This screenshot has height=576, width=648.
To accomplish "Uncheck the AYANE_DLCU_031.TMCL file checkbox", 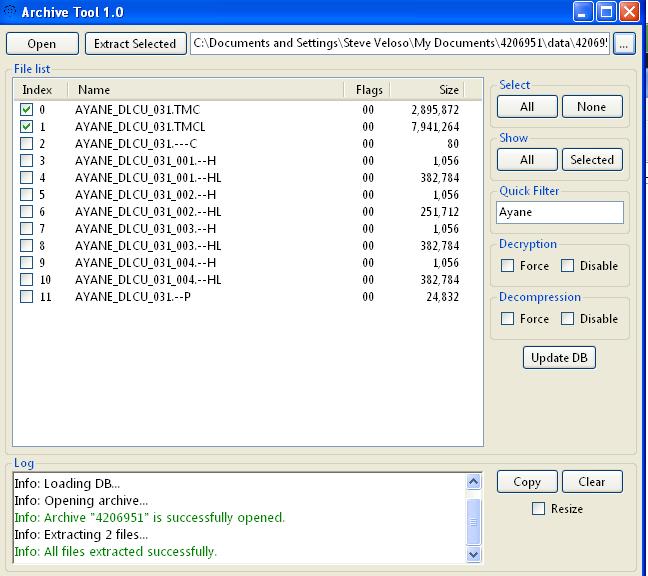I will pos(26,127).
